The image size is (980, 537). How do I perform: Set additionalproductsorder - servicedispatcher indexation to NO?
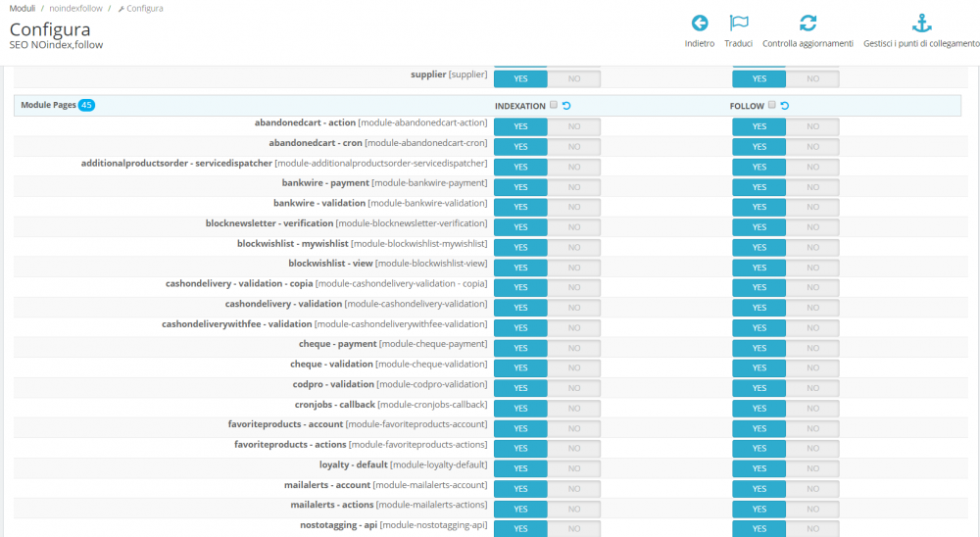[x=573, y=167]
